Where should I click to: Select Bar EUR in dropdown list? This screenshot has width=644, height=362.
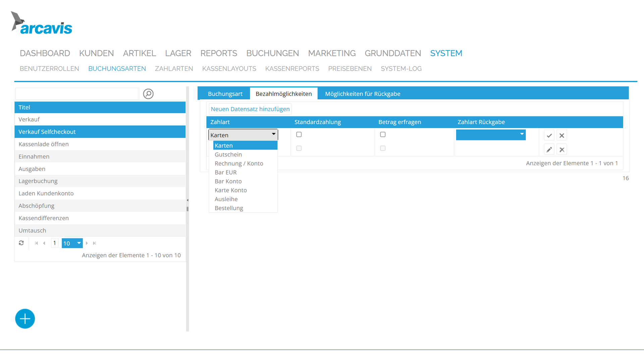(x=226, y=172)
